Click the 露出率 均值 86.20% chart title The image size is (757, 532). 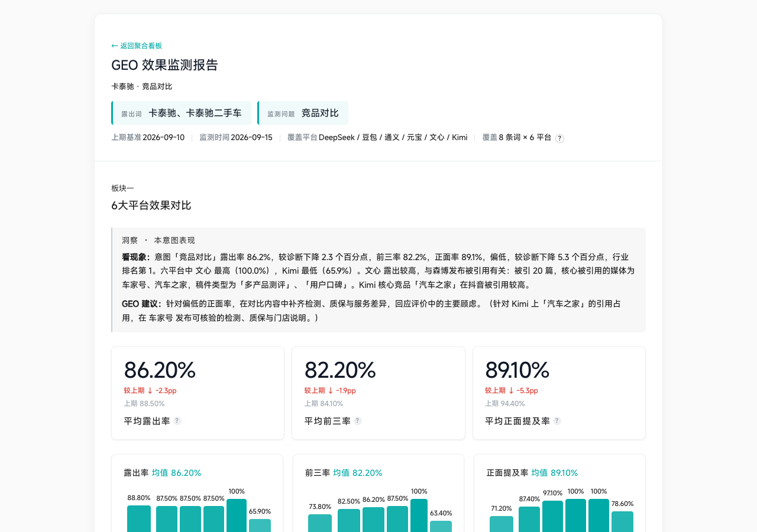pos(163,473)
